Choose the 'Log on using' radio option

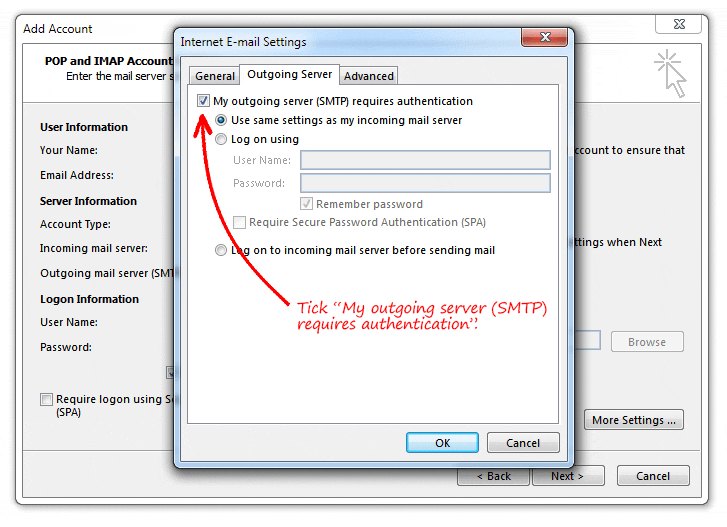click(221, 140)
